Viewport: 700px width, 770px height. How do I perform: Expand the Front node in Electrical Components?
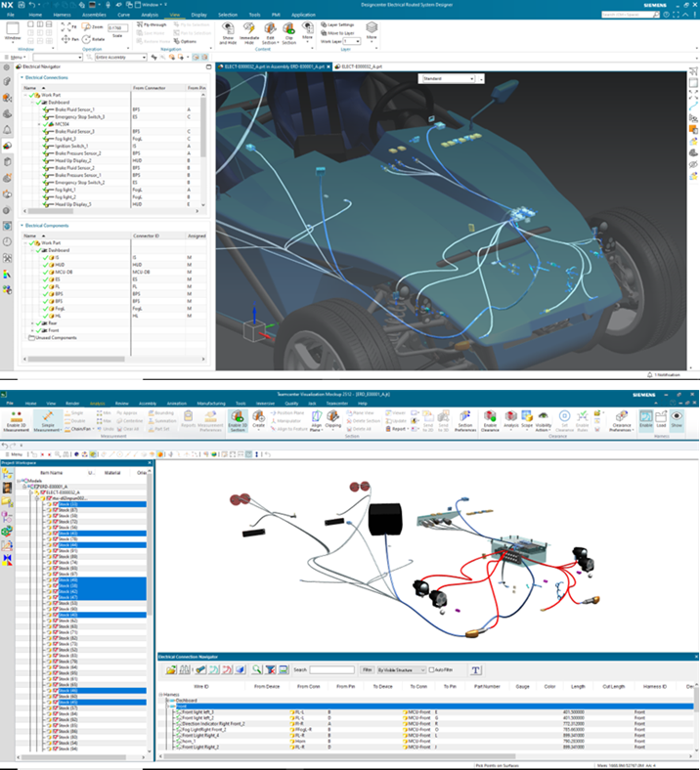pyautogui.click(x=32, y=330)
